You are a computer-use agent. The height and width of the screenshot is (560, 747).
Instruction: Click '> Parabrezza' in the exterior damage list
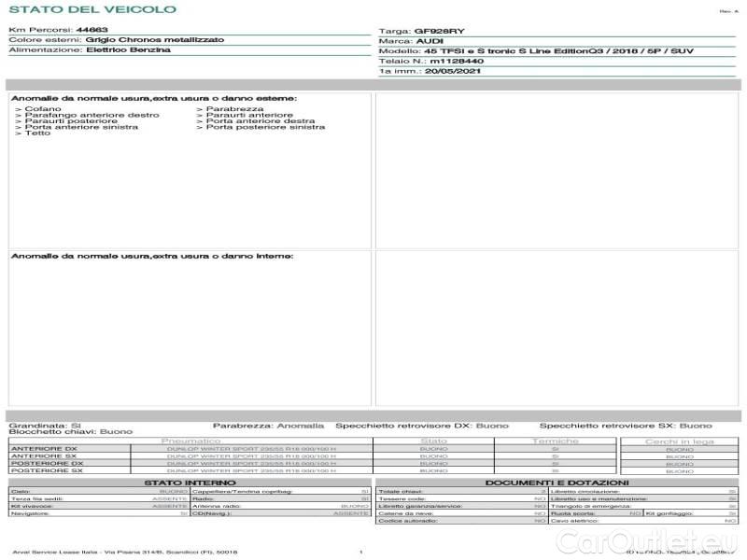pos(230,109)
